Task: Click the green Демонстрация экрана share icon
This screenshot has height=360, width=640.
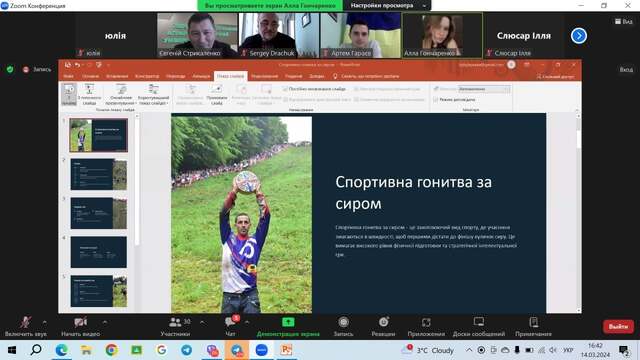Action: pos(288,322)
